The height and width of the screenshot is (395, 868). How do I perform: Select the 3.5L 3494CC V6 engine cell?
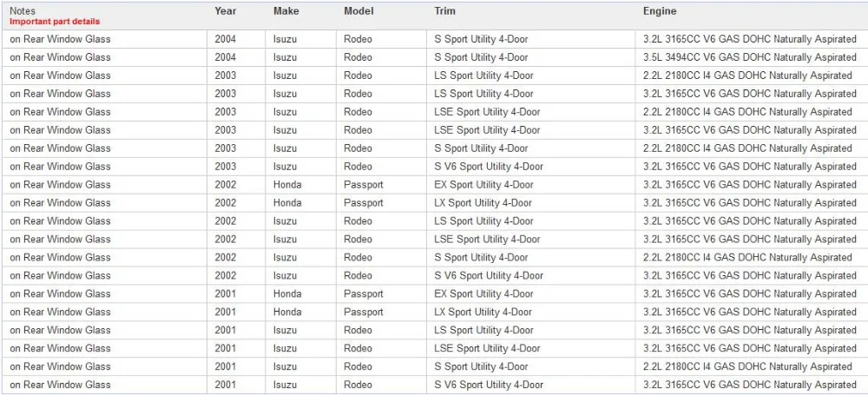click(x=750, y=57)
